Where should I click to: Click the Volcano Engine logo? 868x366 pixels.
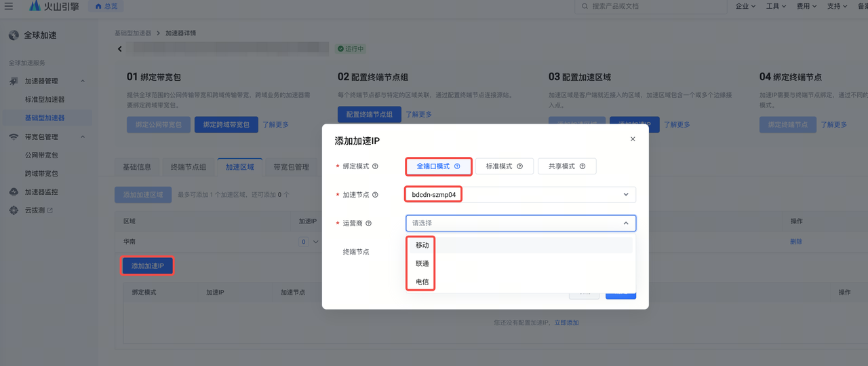coord(54,6)
